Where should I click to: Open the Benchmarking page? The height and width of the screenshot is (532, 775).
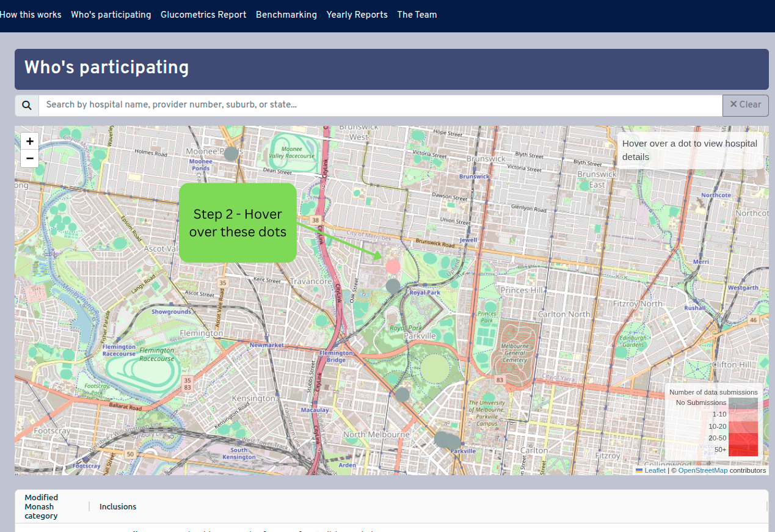point(286,15)
